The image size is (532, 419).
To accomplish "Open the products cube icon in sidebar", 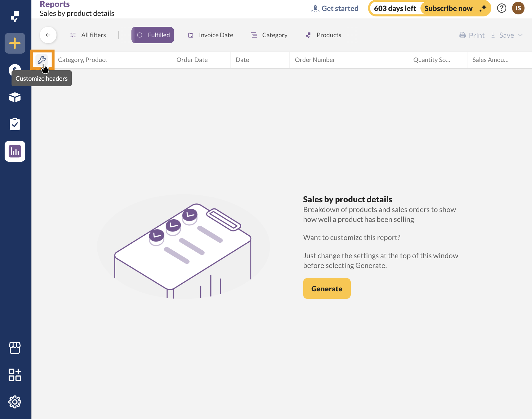I will pos(15,97).
